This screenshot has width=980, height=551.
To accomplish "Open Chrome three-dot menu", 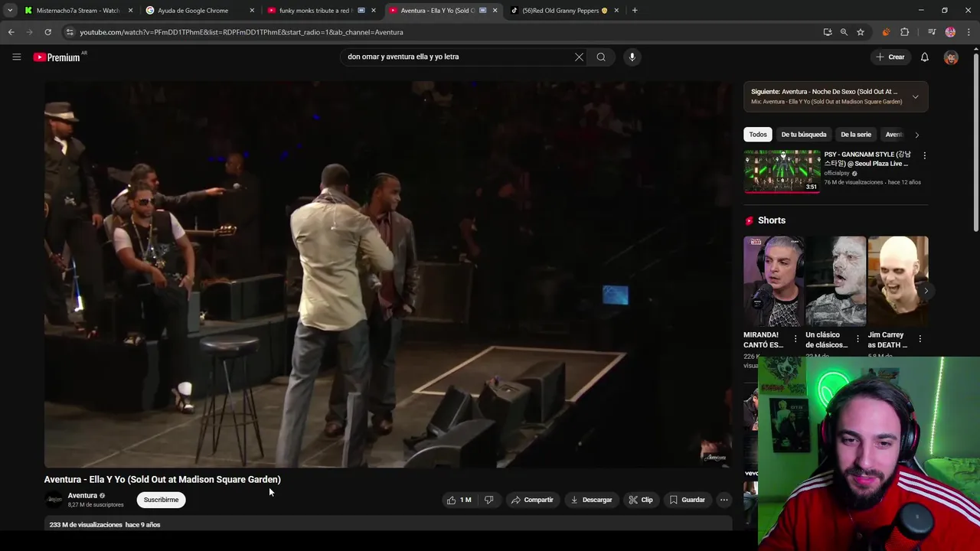I will [969, 32].
